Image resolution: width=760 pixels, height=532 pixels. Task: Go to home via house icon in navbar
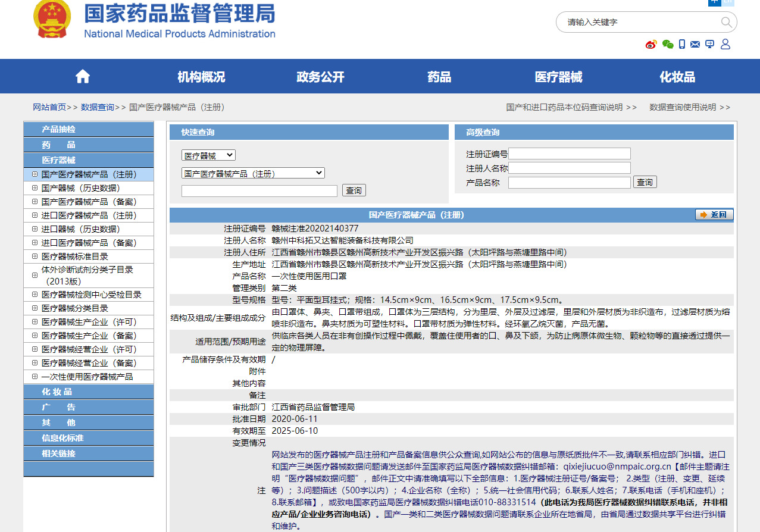[83, 76]
